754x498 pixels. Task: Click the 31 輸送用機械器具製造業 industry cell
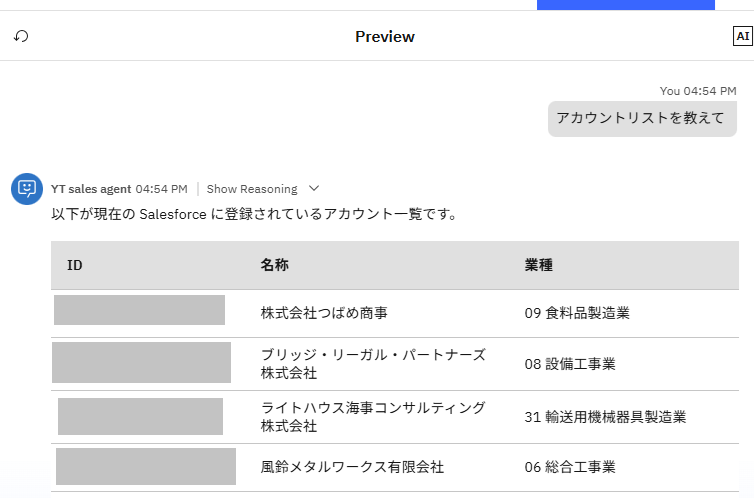pos(605,417)
